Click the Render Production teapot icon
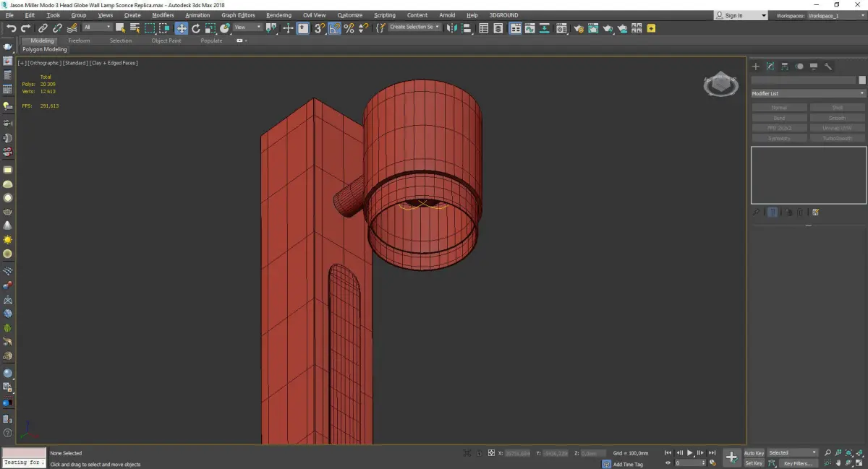868x469 pixels. point(608,28)
